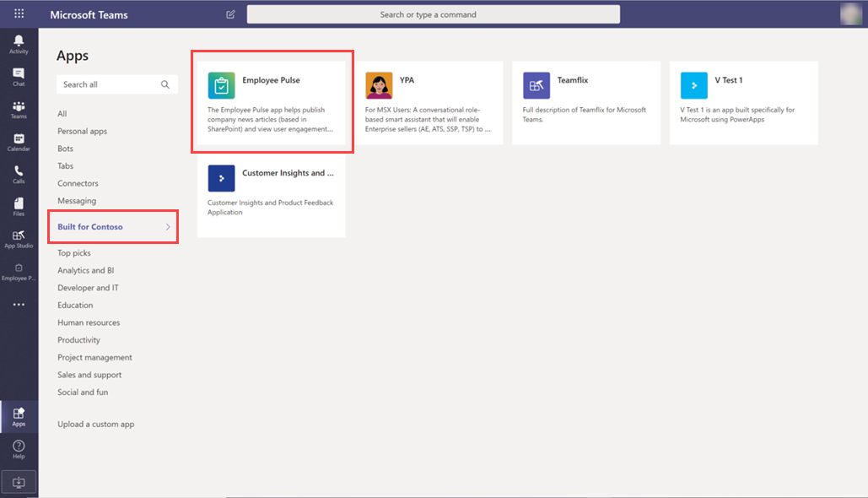Viewport: 868px width, 498px height.
Task: Launch App Studio from sidebar
Action: (19, 239)
